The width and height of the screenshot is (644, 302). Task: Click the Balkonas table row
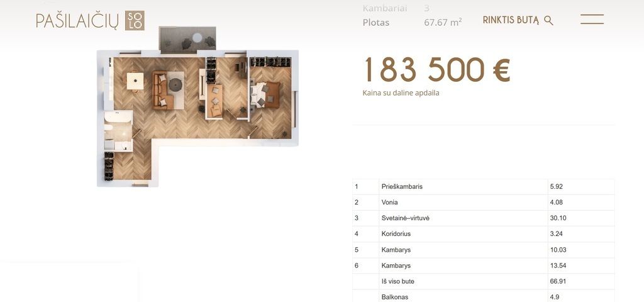(x=483, y=296)
